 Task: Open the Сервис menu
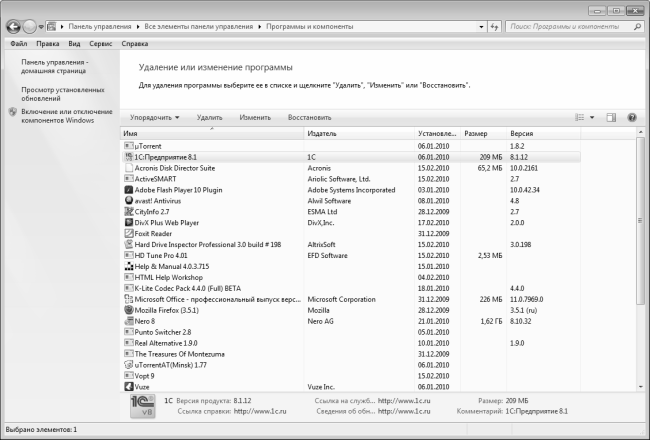[100, 44]
